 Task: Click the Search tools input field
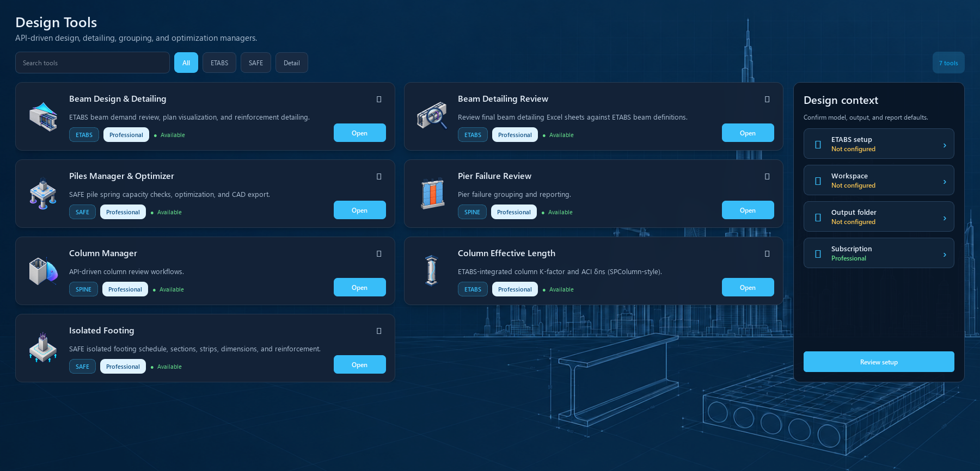93,63
